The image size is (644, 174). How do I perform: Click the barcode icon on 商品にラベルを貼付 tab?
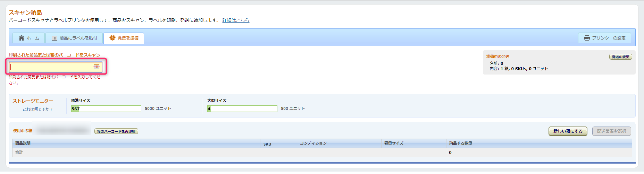point(55,38)
